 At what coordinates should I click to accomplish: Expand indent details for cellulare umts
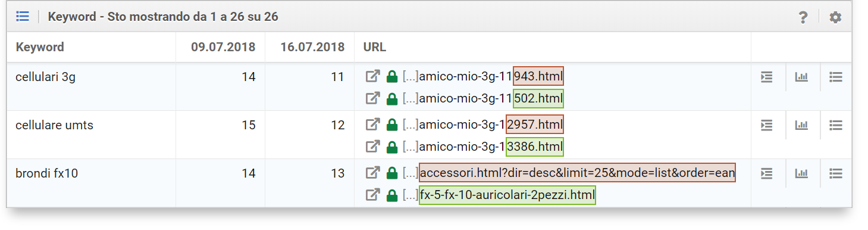click(767, 125)
